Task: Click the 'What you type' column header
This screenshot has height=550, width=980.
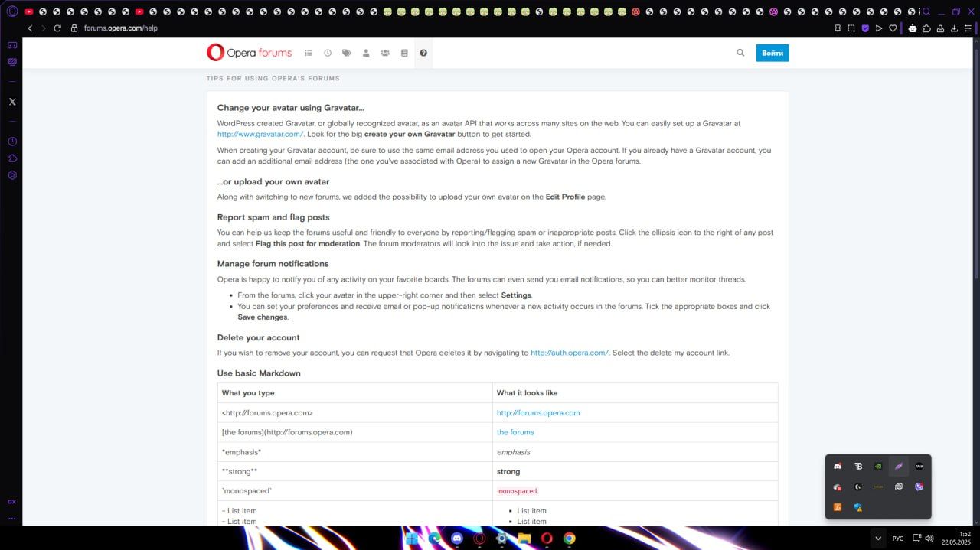Action: 355,393
